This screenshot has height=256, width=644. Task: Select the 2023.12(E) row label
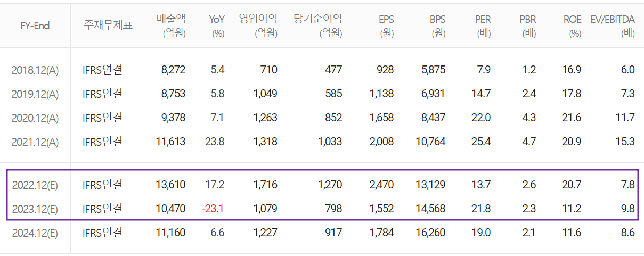click(35, 209)
